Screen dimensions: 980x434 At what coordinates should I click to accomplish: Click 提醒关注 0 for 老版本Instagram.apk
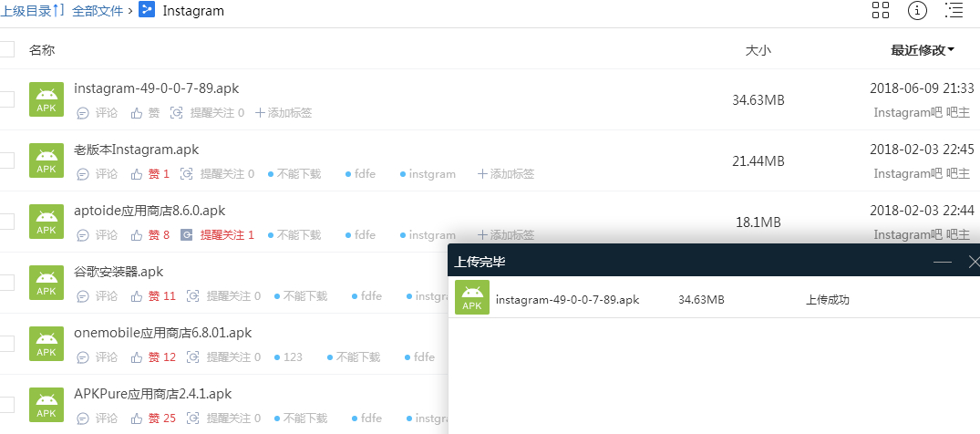[217, 174]
